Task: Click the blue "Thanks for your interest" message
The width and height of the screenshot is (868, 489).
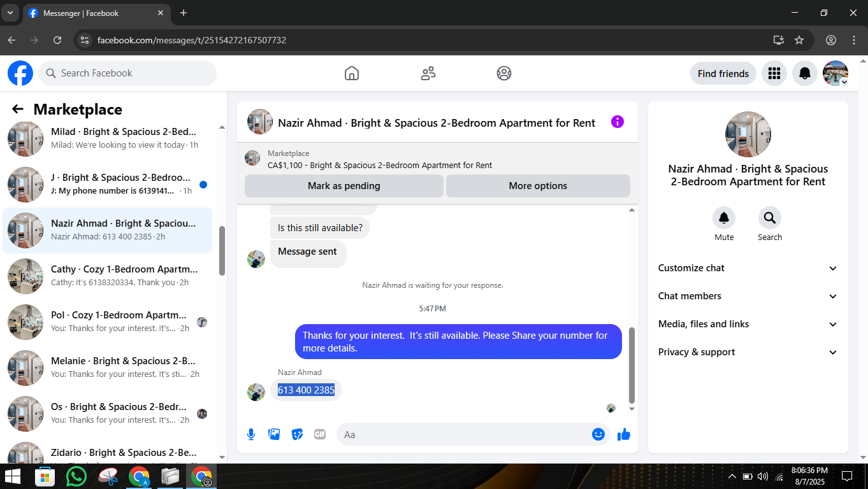Action: pos(458,341)
